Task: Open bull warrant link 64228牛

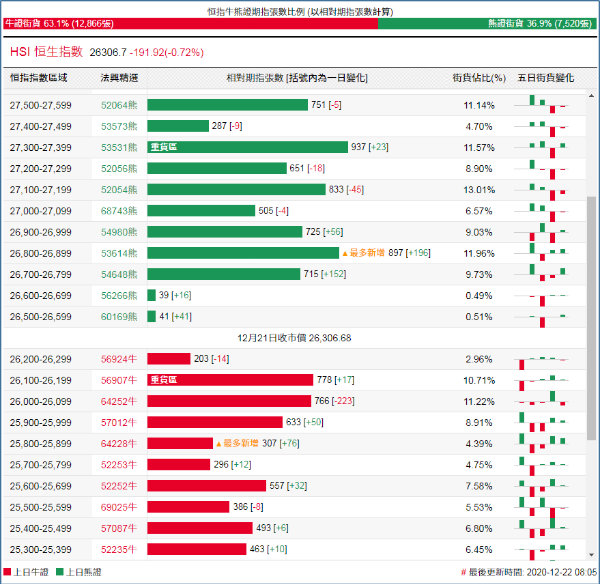Action: (119, 444)
